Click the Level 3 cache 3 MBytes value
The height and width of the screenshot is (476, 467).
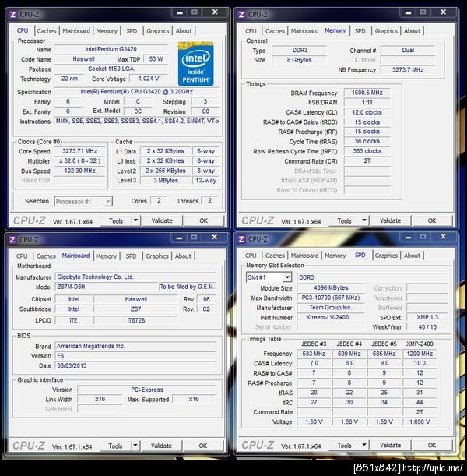point(166,180)
